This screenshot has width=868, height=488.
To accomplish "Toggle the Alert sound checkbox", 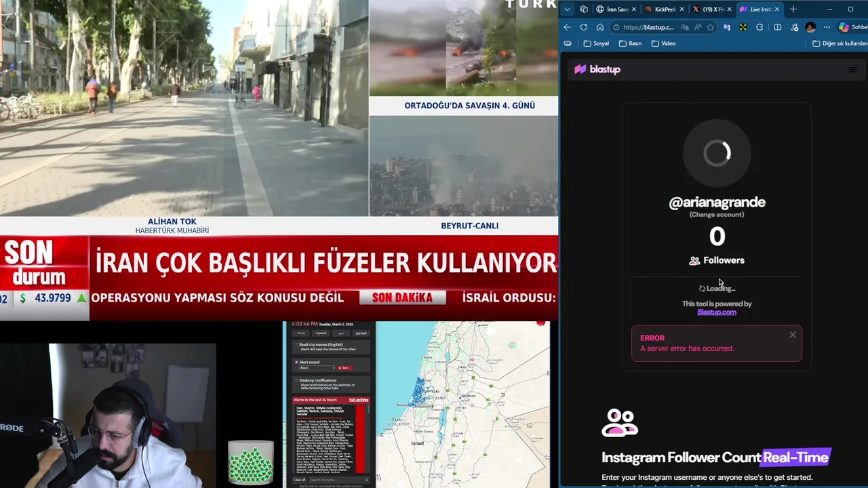I will [296, 362].
